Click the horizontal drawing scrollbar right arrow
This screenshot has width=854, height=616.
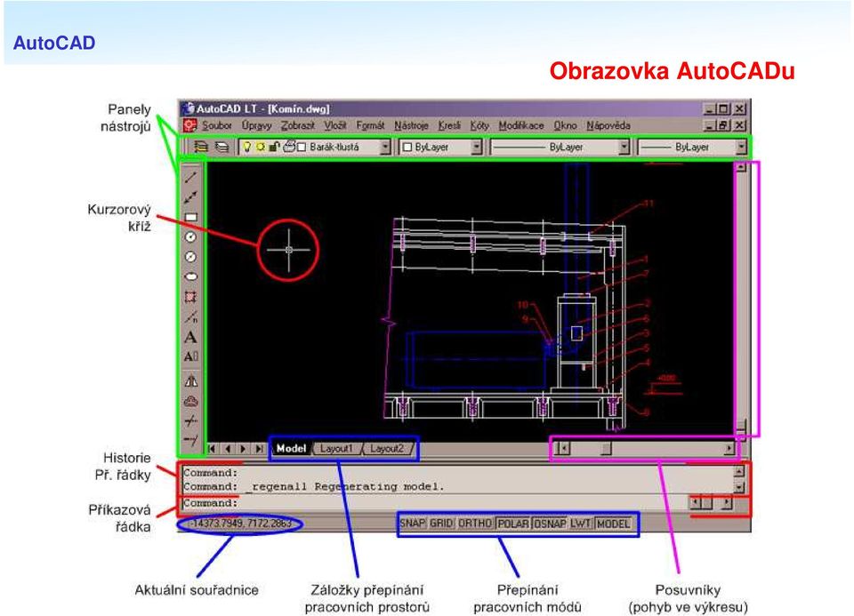click(x=729, y=449)
